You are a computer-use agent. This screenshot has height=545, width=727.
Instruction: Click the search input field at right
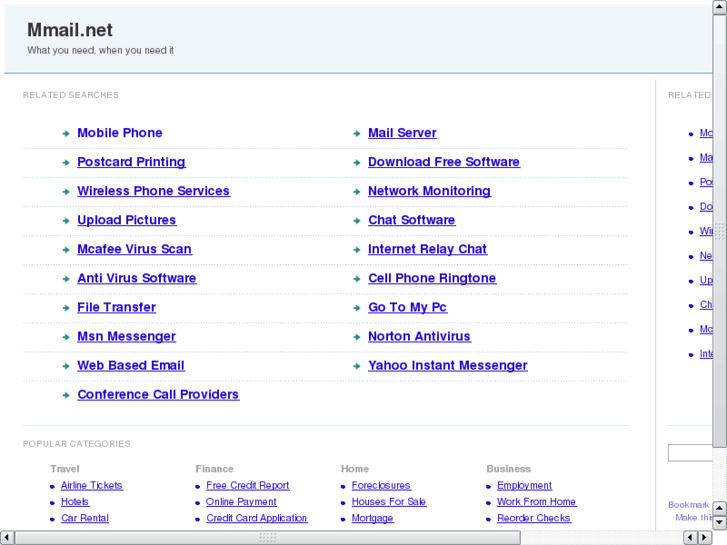tap(692, 453)
